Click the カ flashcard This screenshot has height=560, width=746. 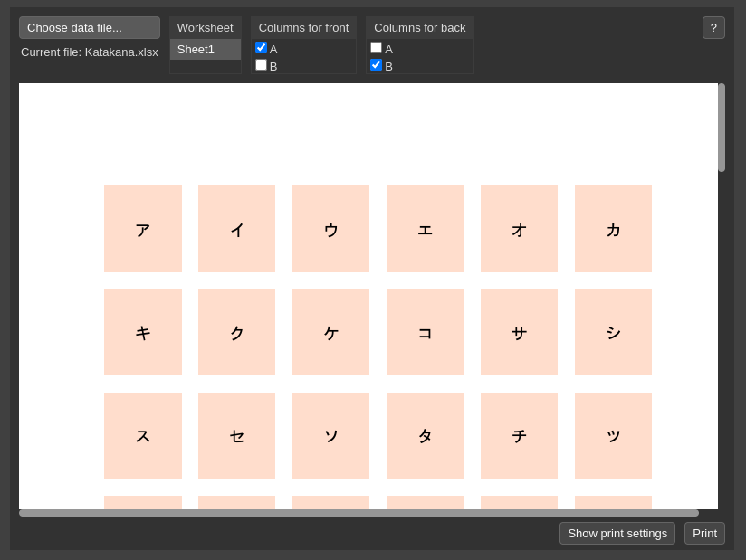click(x=613, y=229)
